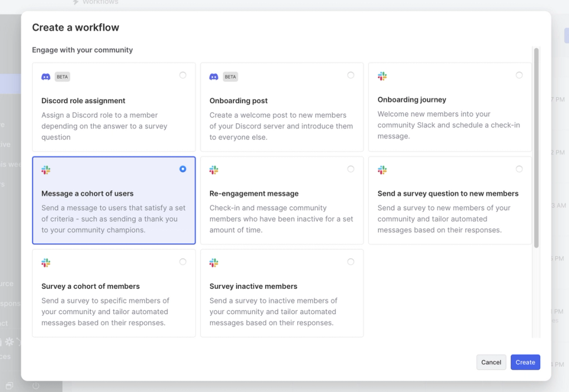Screen dimensions: 569x392
Task: Click the Slack icon on Survey inactive members card
Action: pyautogui.click(x=214, y=262)
